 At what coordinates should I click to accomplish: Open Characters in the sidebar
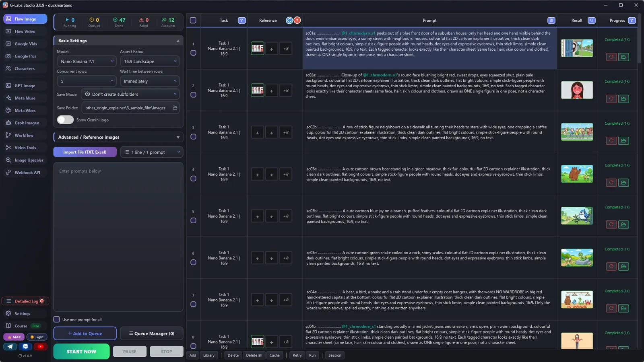(x=25, y=69)
